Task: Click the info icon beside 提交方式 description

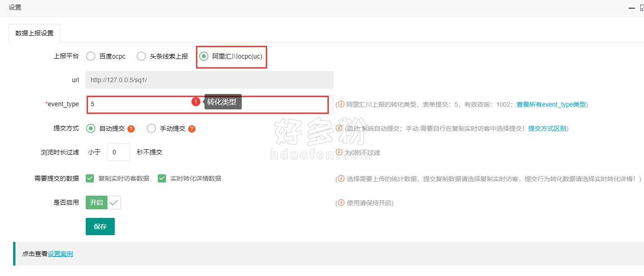Action: click(x=341, y=128)
